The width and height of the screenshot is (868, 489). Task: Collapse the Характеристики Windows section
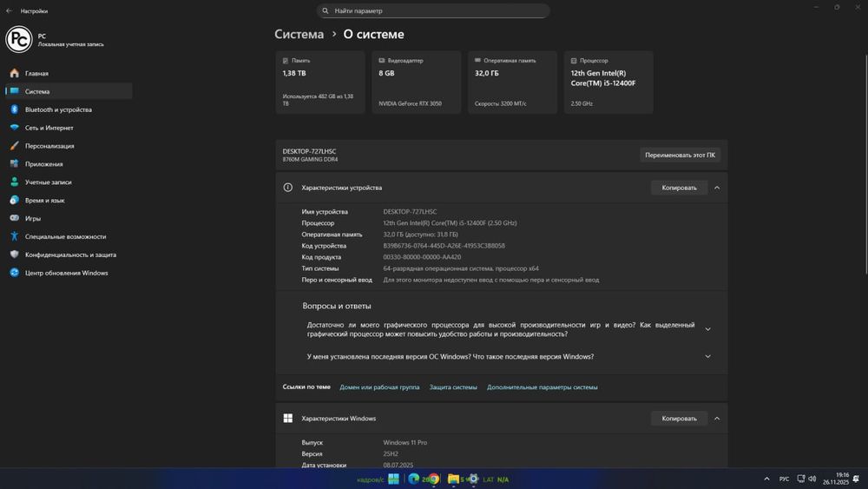[x=717, y=419]
